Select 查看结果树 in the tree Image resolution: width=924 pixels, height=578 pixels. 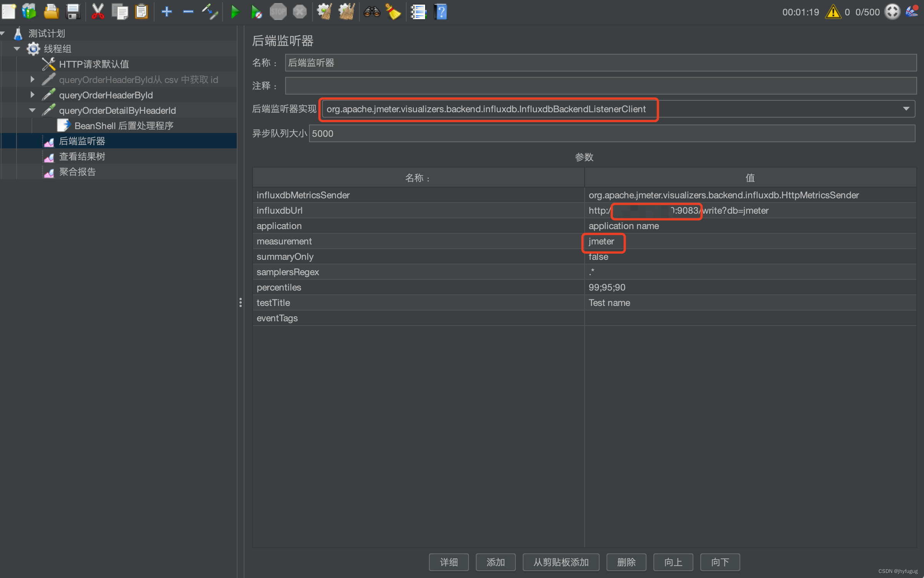coord(81,156)
